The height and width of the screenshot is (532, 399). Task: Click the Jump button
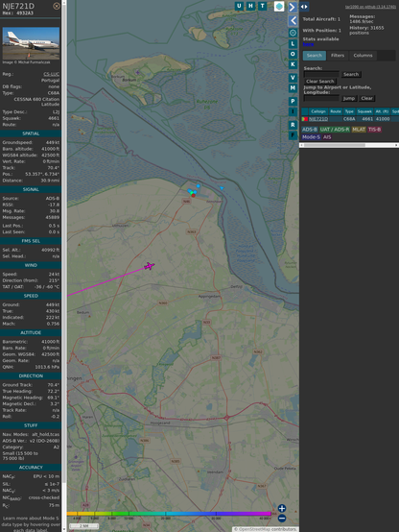click(x=348, y=98)
